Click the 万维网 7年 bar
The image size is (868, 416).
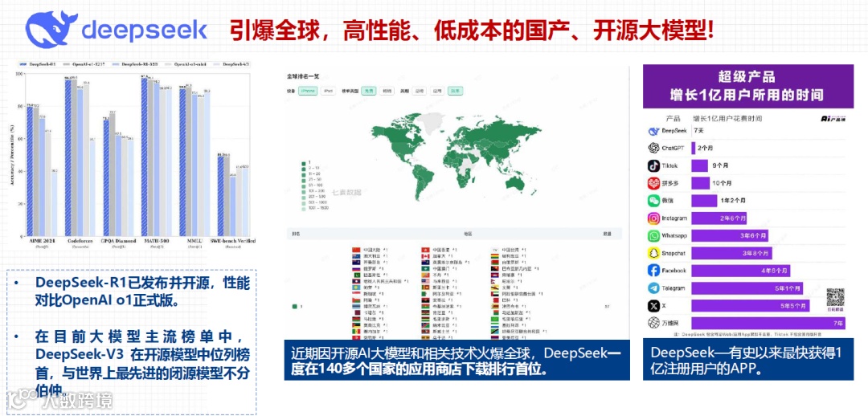[x=768, y=323]
